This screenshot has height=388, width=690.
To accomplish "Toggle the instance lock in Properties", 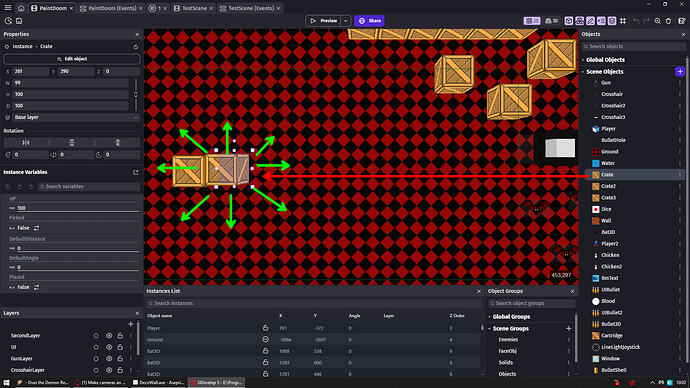I will click(136, 46).
